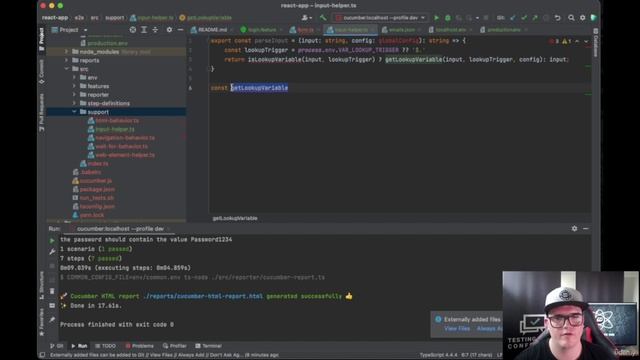Rerun using green play in Run panel
Image resolution: width=640 pixels, height=360 pixels.
52,241
